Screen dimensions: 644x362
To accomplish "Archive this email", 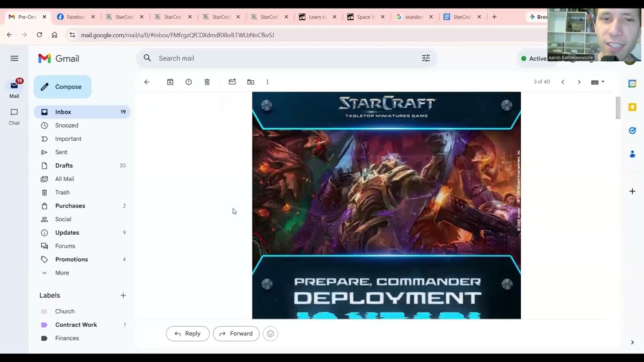I will pyautogui.click(x=170, y=82).
